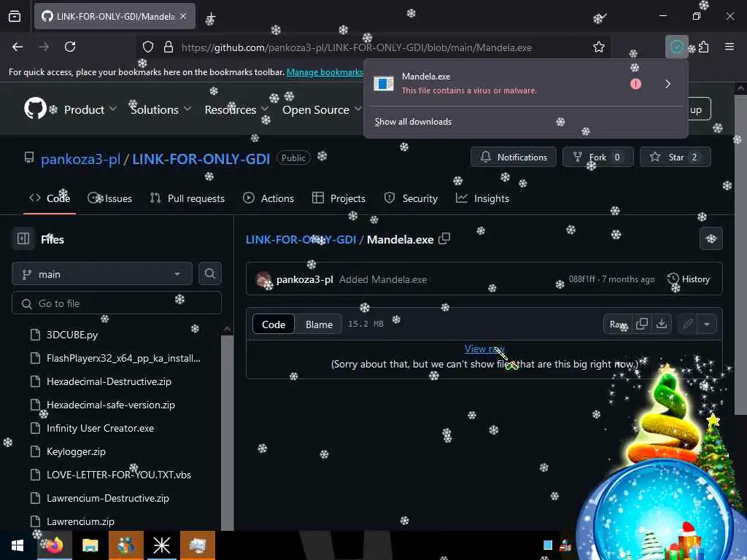Copy raw file icon button
747x560 pixels.
click(x=642, y=324)
